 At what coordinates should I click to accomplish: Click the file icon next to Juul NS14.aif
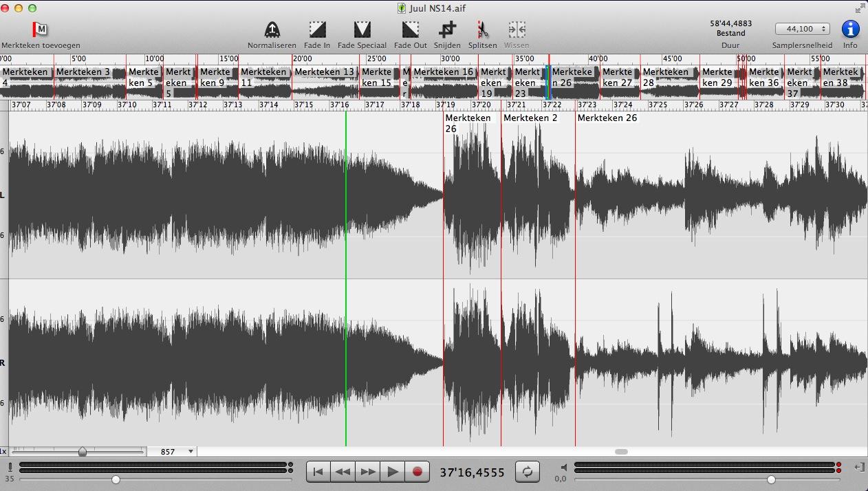[402, 8]
